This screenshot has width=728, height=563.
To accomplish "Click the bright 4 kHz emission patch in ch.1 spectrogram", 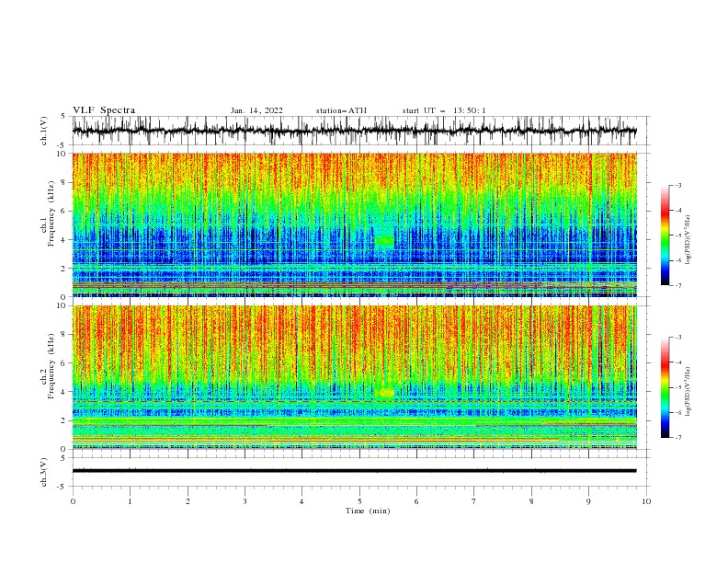I will tap(385, 241).
